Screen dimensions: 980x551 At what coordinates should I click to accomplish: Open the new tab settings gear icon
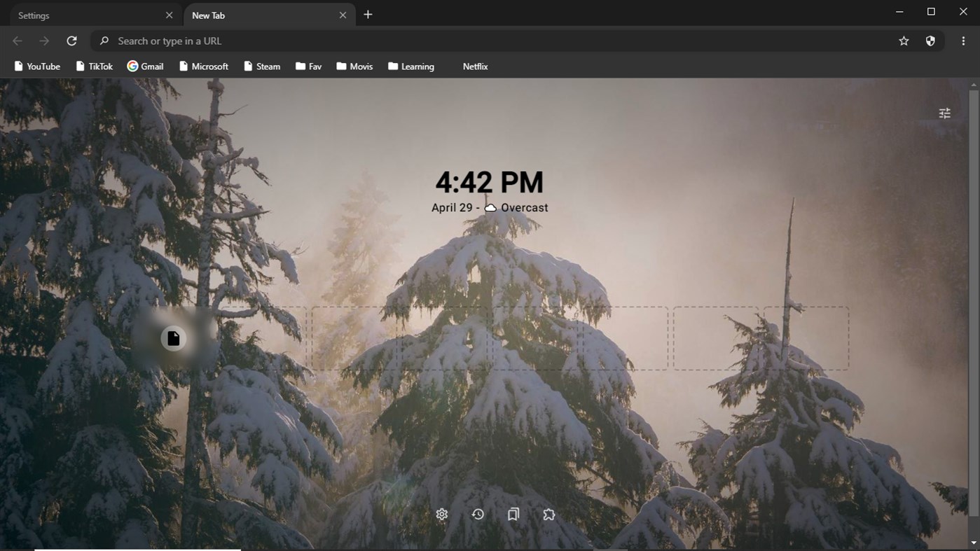pos(441,514)
